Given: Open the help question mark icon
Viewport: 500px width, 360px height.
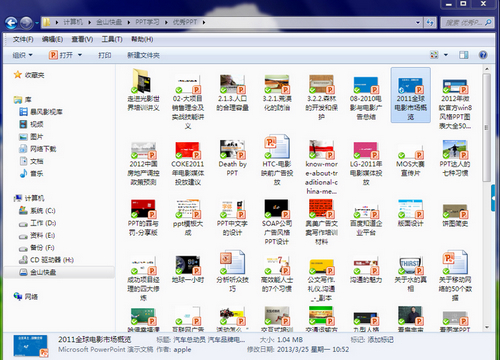Looking at the screenshot, I should point(483,55).
